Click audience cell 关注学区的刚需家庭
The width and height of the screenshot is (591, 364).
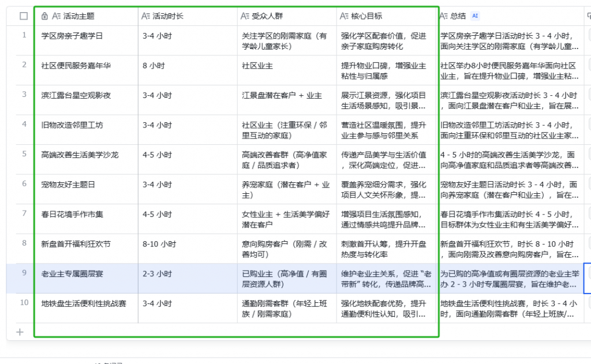point(287,41)
